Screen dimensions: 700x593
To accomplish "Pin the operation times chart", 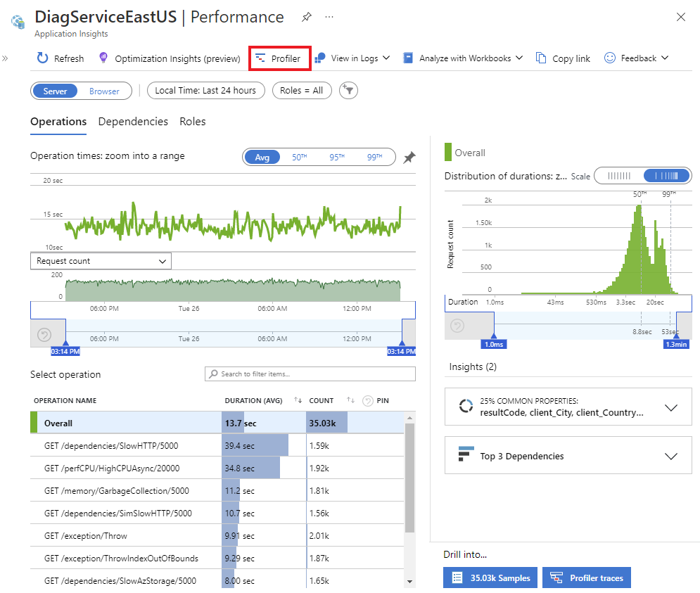I will tap(409, 157).
